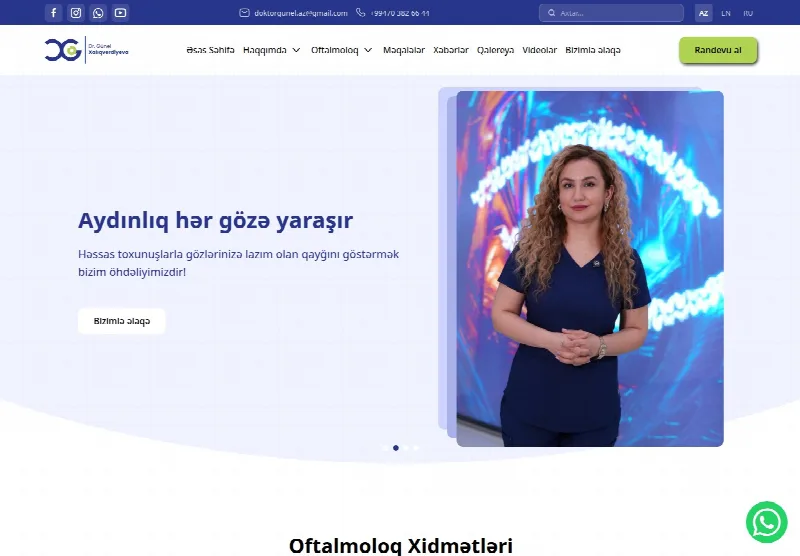The height and width of the screenshot is (556, 800).
Task: Click the envelope email icon
Action: [244, 13]
